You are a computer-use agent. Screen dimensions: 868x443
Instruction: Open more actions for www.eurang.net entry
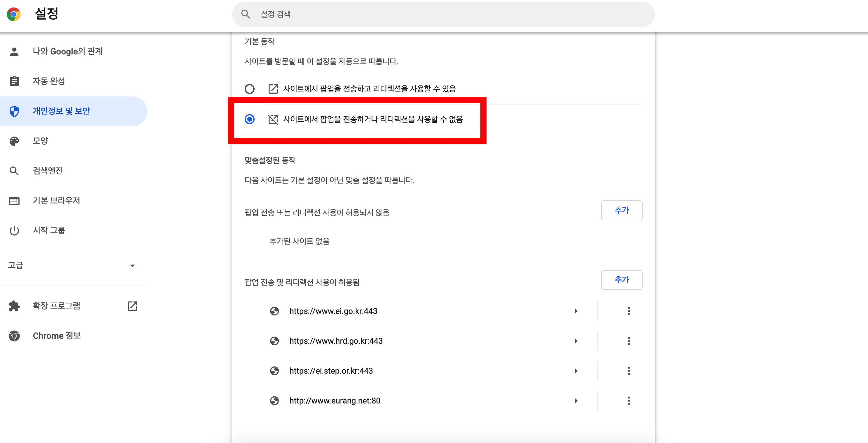(628, 400)
